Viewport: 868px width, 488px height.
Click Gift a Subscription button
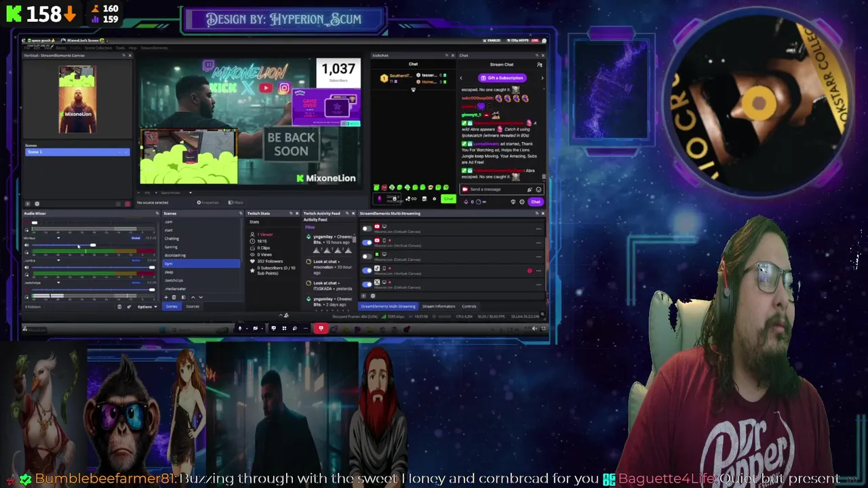click(x=502, y=78)
